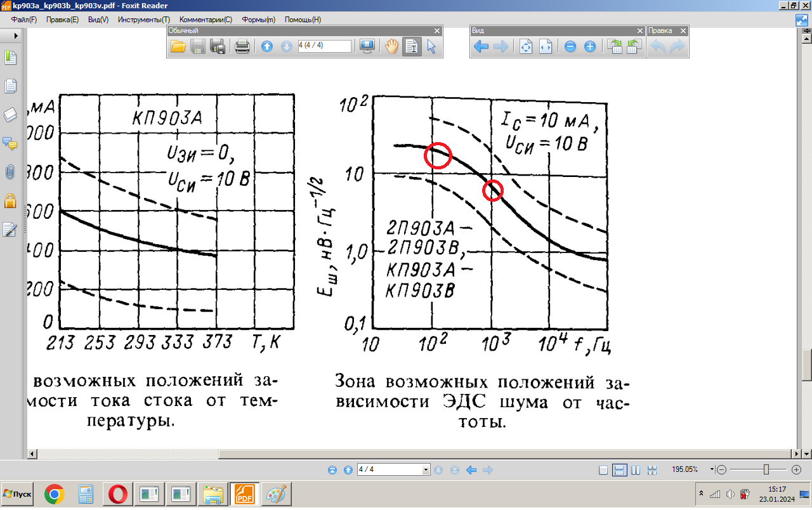Fit the page width to the window
Image resolution: width=812 pixels, height=510 pixels.
(x=545, y=46)
